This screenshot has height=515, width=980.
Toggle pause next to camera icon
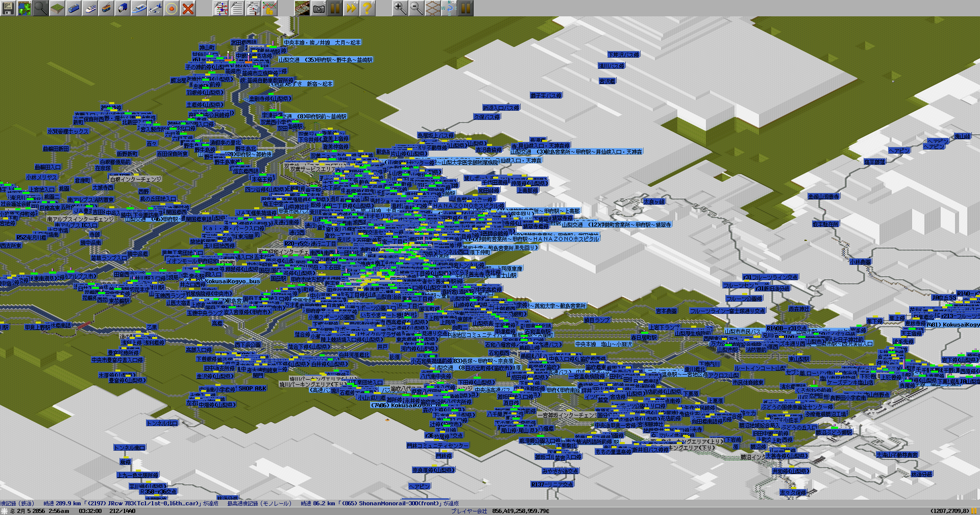[335, 8]
